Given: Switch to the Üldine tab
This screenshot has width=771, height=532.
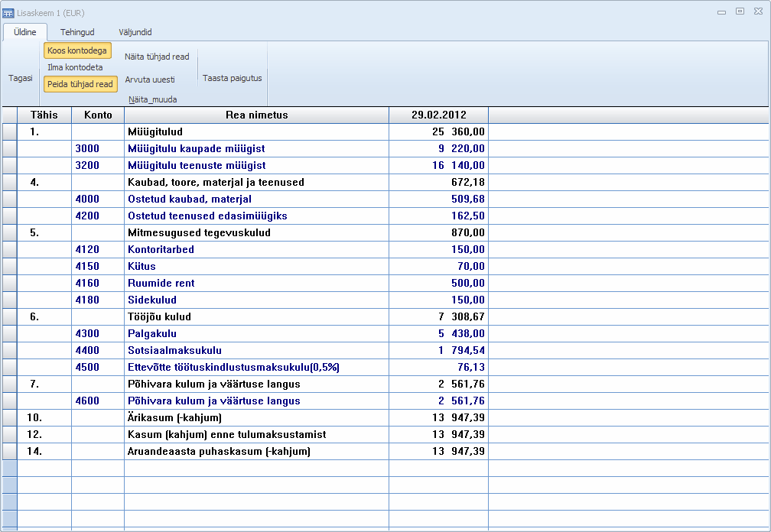Looking at the screenshot, I should click(x=25, y=32).
